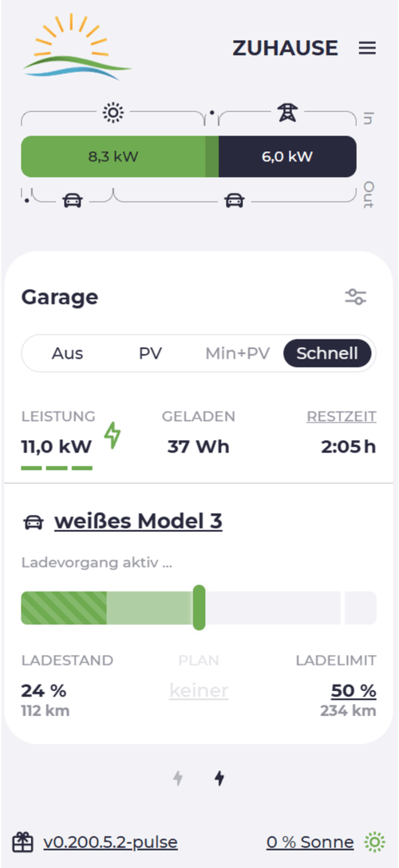Click the sun logo at top
399x868 pixels.
coord(77,47)
